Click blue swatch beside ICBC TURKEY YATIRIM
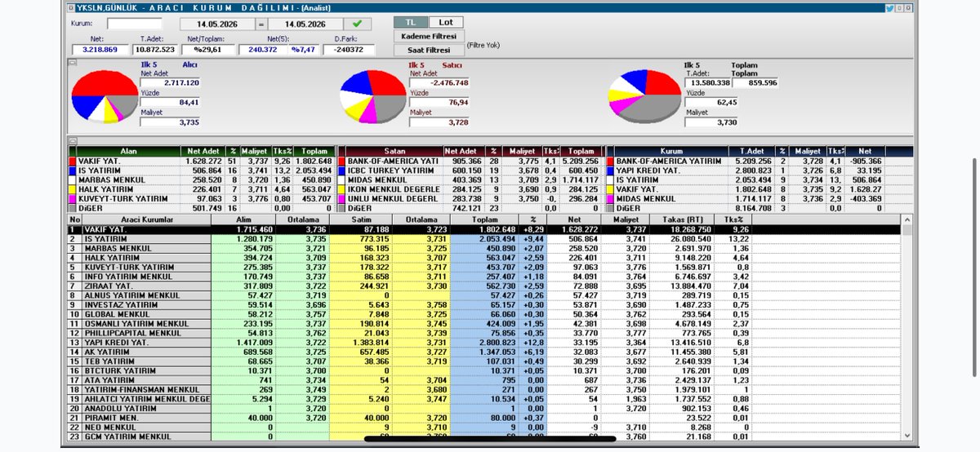The width and height of the screenshot is (980, 452). coord(341,171)
